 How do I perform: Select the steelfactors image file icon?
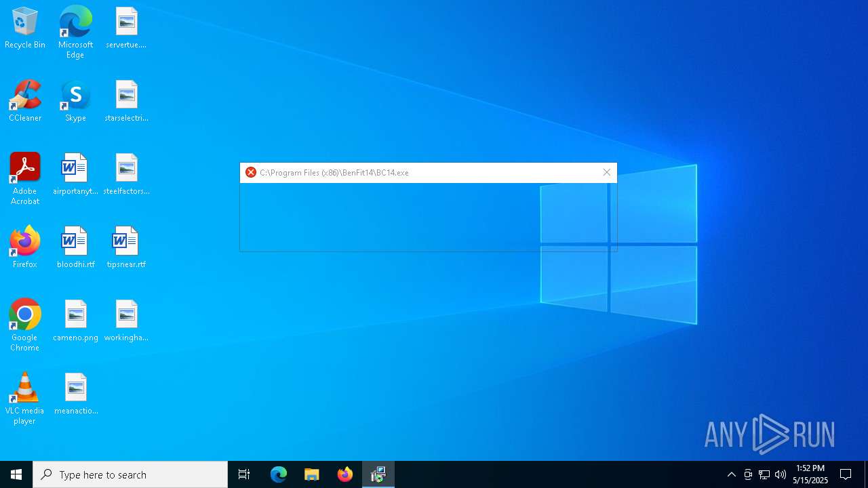pos(126,175)
